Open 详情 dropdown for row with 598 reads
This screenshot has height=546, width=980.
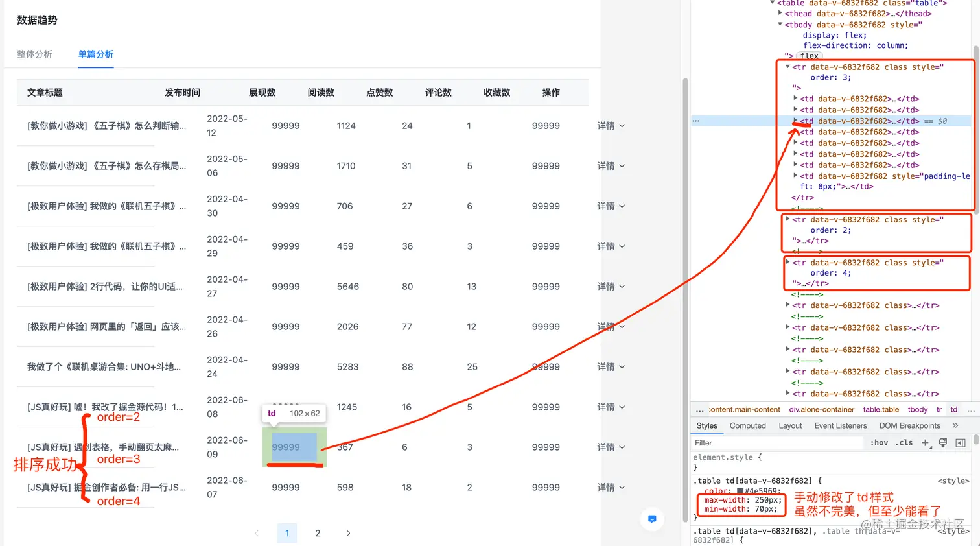point(611,488)
